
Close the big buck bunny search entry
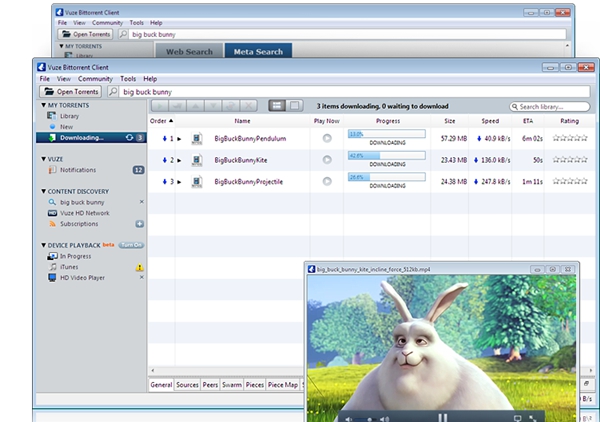pyautogui.click(x=140, y=202)
